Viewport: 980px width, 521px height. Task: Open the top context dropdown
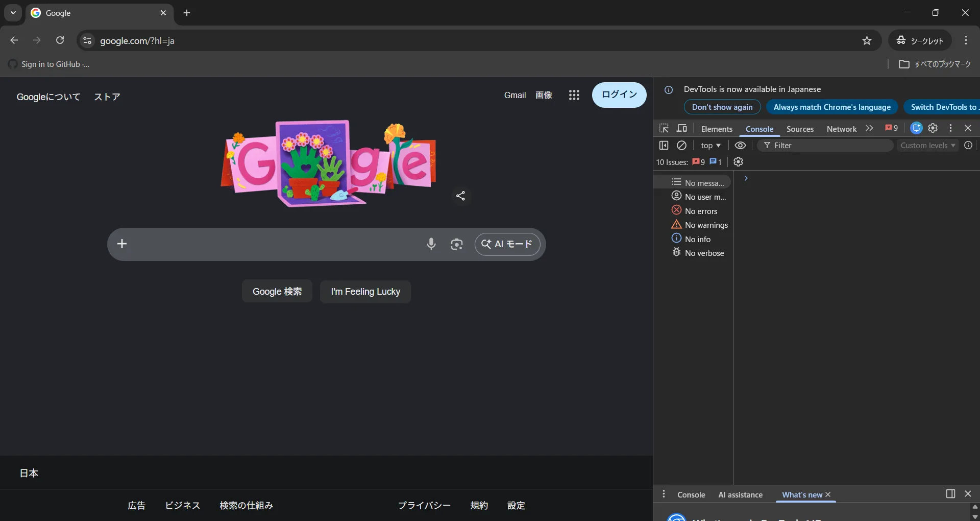pyautogui.click(x=710, y=146)
